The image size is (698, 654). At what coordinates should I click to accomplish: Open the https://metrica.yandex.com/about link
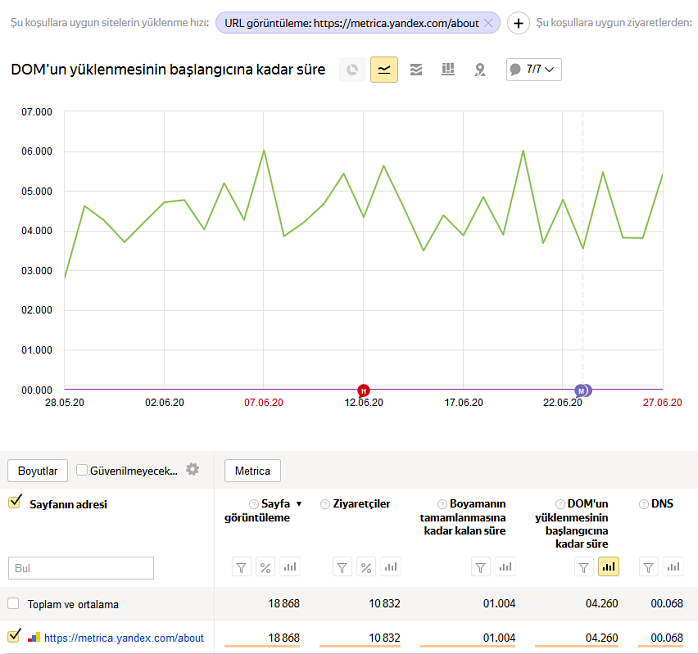point(124,638)
